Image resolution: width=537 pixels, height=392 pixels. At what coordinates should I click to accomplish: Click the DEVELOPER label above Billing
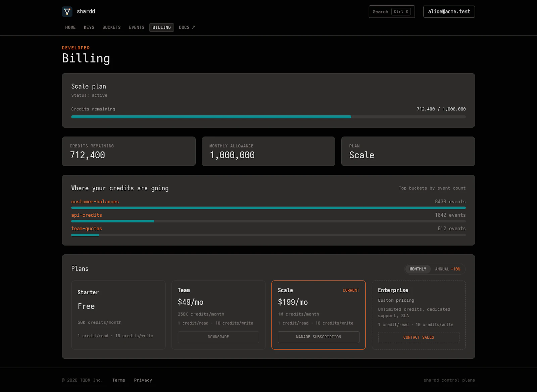coord(76,48)
